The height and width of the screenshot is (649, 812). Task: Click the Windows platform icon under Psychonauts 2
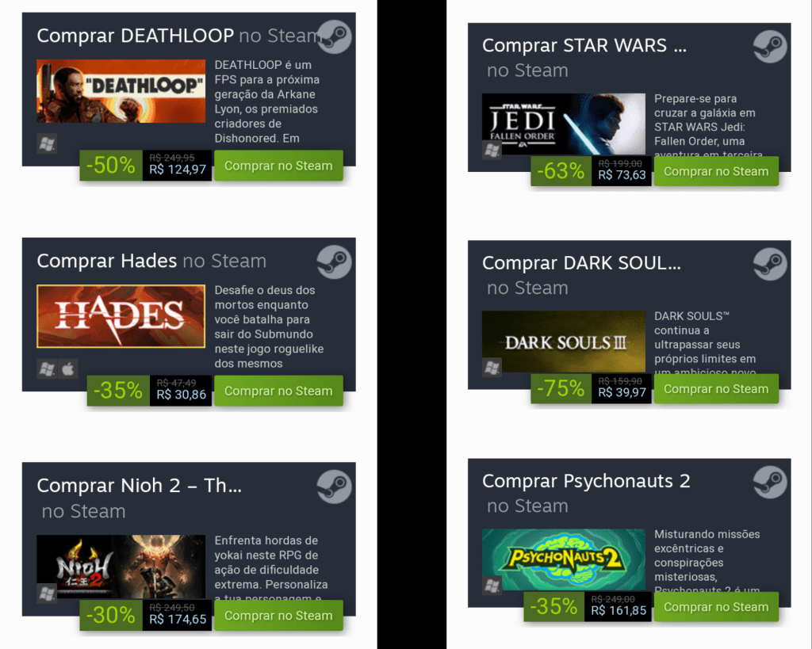(x=492, y=586)
